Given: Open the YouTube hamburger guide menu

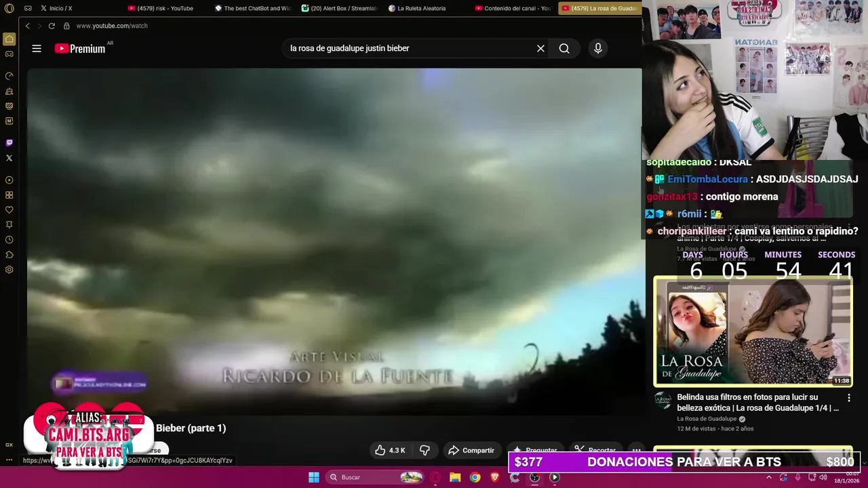Looking at the screenshot, I should 37,48.
